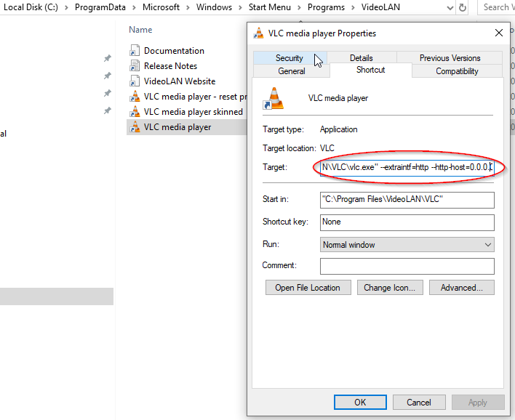This screenshot has height=420, width=515.
Task: Click the large VLC cone icon in Properties
Action: coord(275,98)
